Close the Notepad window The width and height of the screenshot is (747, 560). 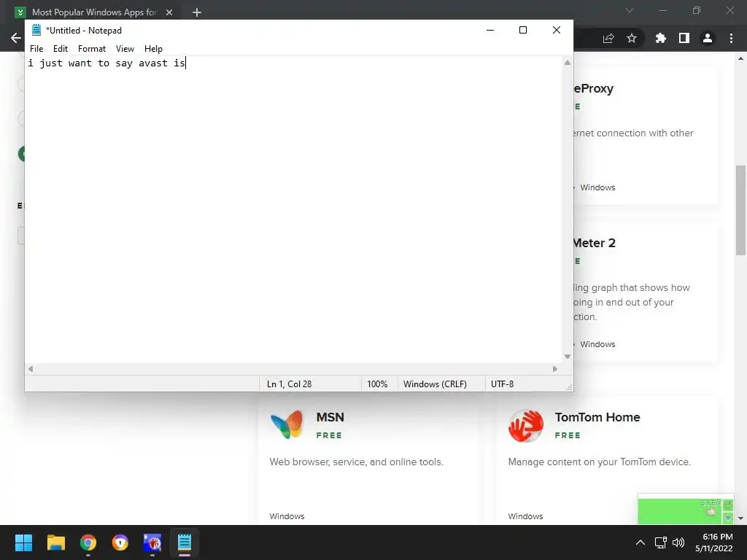point(556,30)
